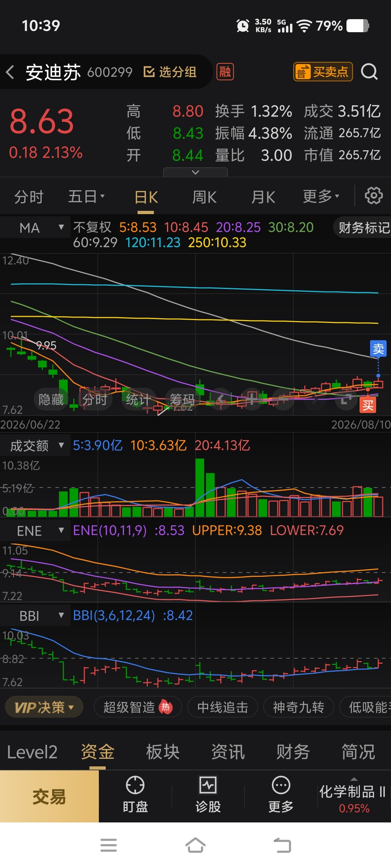Open the 更多 periods dropdown
This screenshot has height=868, width=391.
click(321, 196)
